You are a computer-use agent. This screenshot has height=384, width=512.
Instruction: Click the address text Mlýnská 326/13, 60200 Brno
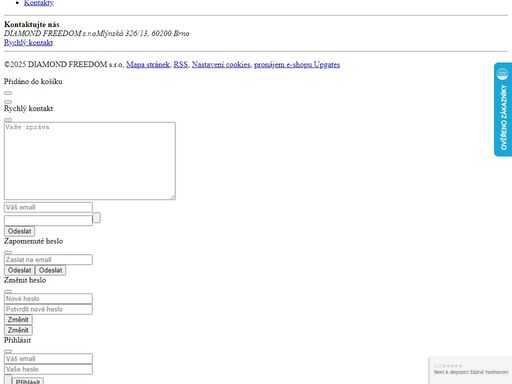[143, 33]
